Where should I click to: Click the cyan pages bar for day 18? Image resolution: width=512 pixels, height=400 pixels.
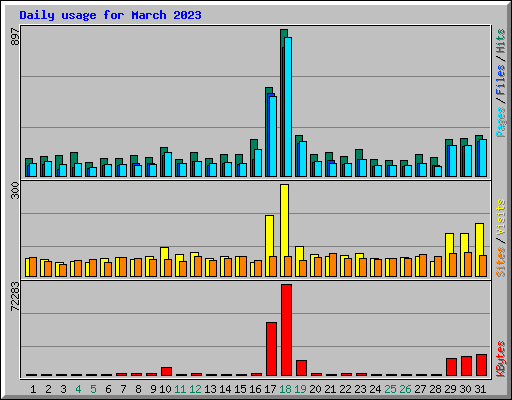tap(288, 107)
